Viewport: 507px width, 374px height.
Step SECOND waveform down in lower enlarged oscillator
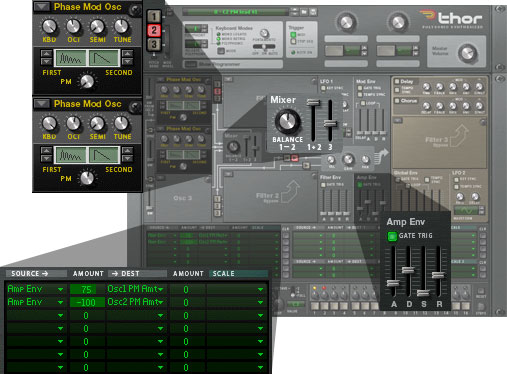(x=127, y=158)
